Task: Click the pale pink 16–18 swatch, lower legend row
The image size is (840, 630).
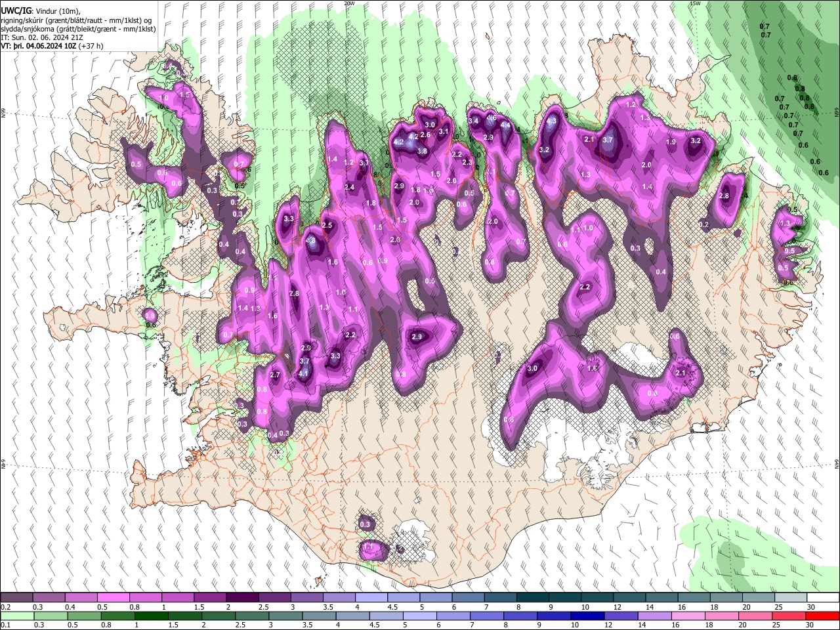Action: (688, 616)
